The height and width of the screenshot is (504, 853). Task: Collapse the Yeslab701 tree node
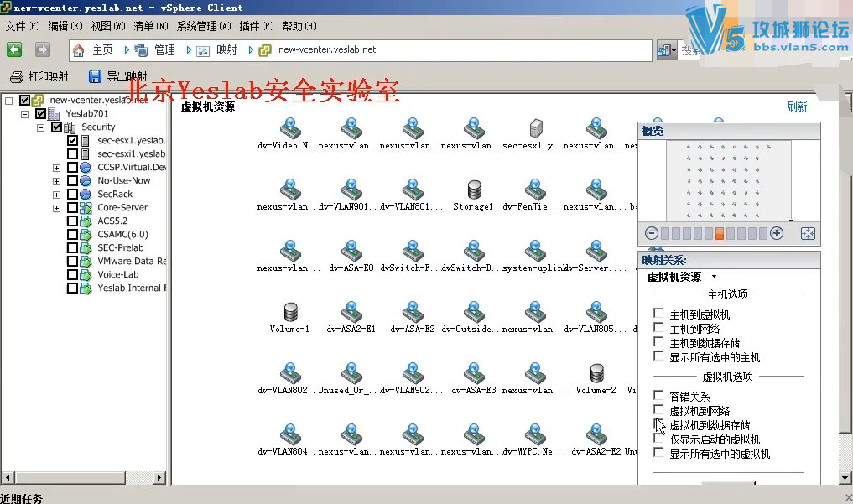[24, 114]
